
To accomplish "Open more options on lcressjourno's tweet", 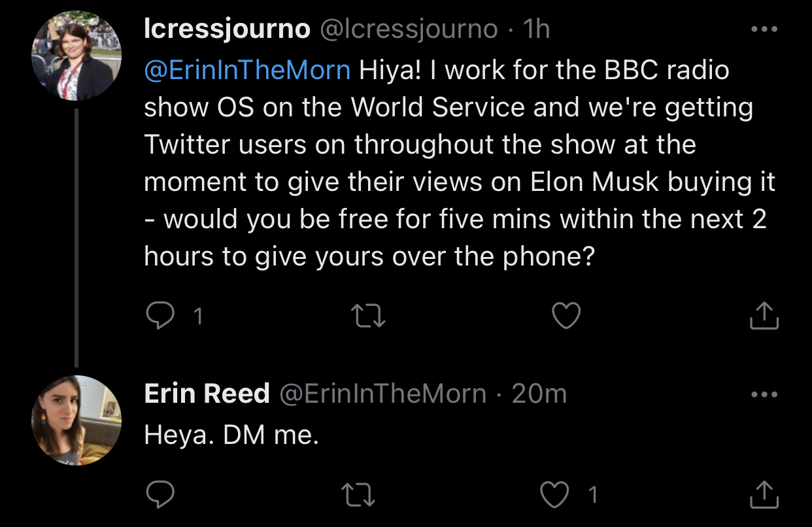I will (764, 30).
